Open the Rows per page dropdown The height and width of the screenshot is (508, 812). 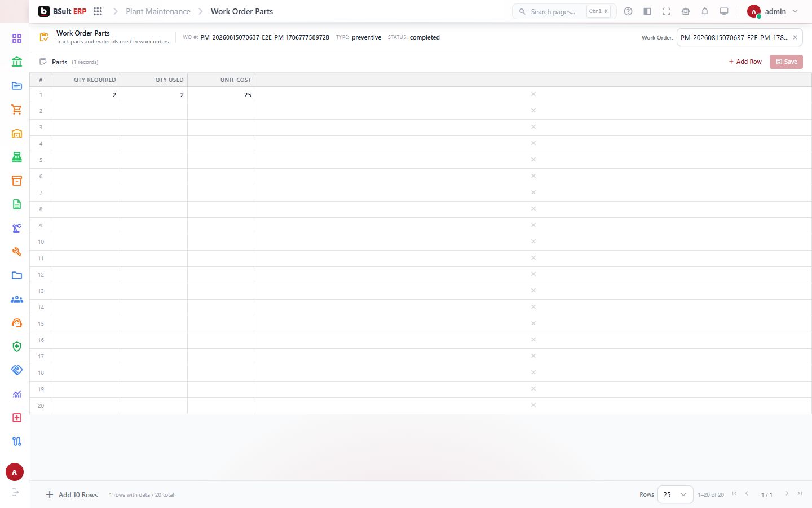point(675,494)
